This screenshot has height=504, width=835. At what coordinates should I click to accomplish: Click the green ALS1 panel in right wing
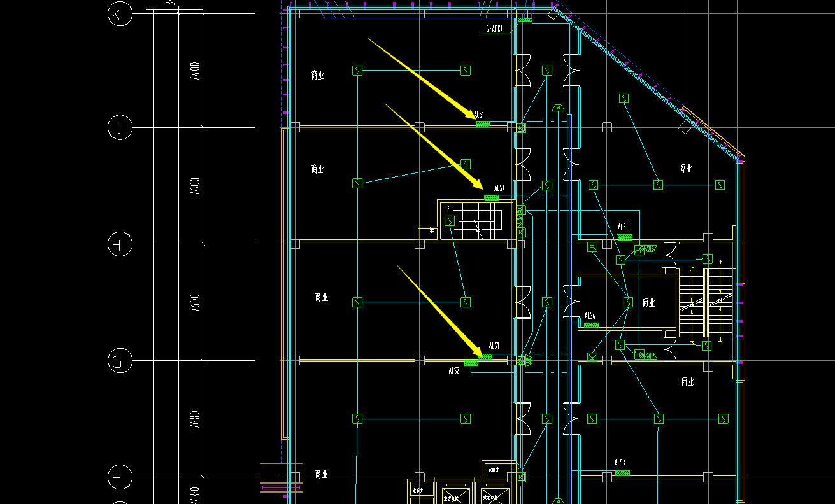pos(625,237)
